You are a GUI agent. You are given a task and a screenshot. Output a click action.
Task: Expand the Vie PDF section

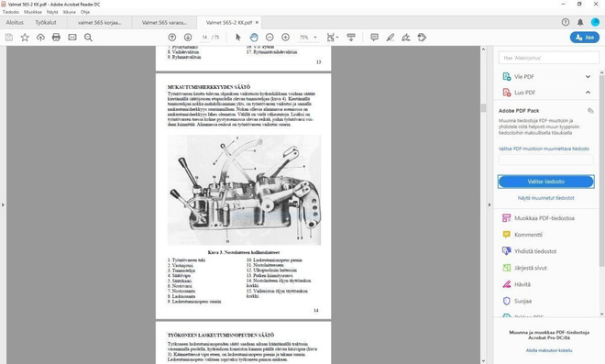(588, 76)
